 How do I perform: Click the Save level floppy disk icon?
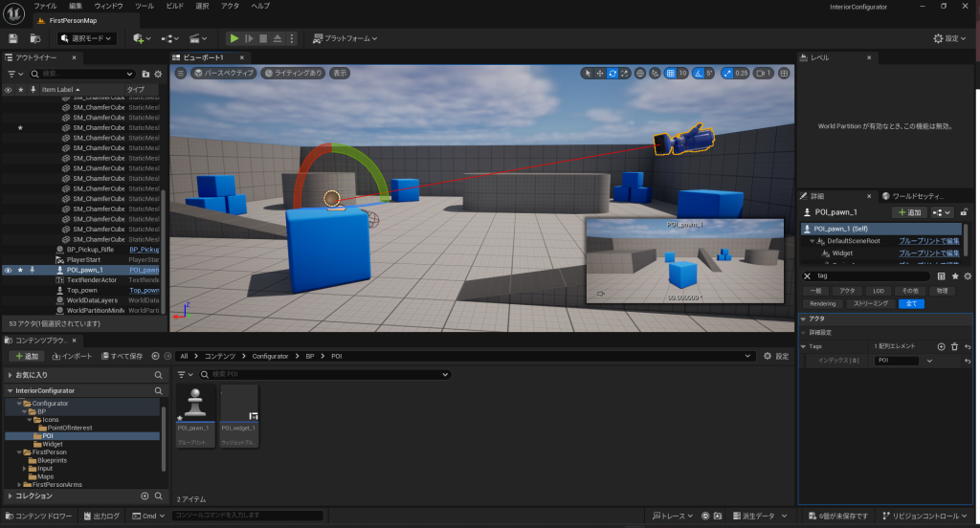[13, 38]
